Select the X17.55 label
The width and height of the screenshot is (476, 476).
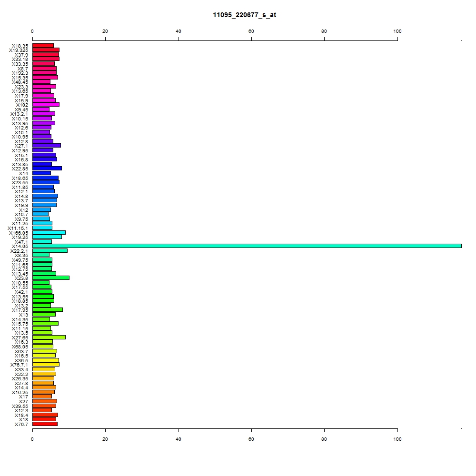pyautogui.click(x=20, y=287)
